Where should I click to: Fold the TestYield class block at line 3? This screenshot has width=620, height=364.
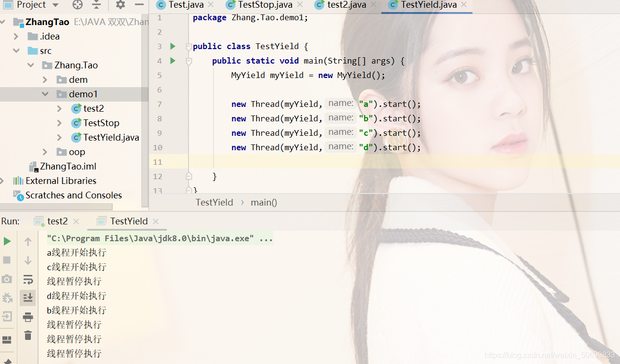click(189, 47)
